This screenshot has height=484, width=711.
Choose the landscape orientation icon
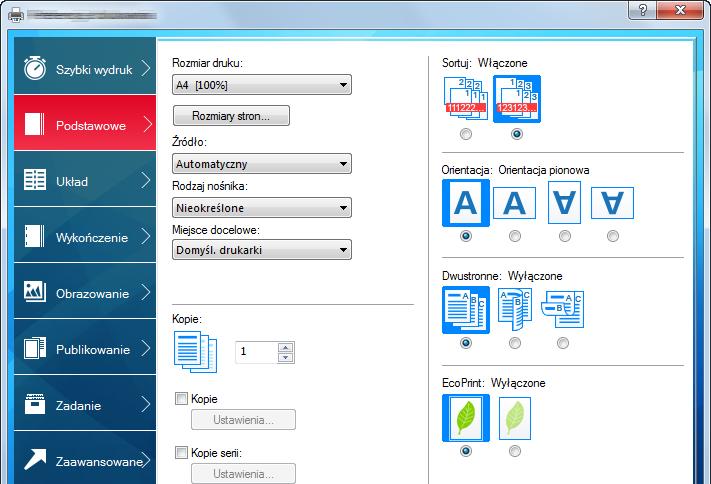tap(514, 203)
